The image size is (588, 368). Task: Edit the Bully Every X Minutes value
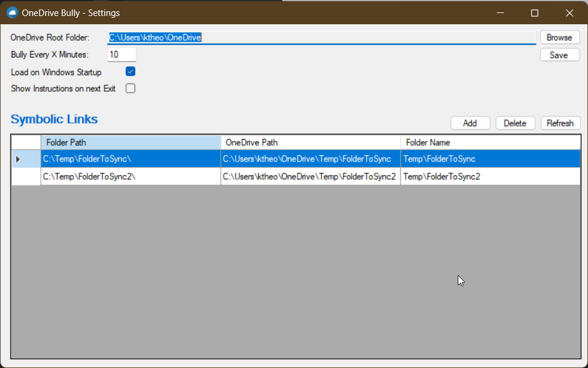click(x=122, y=54)
